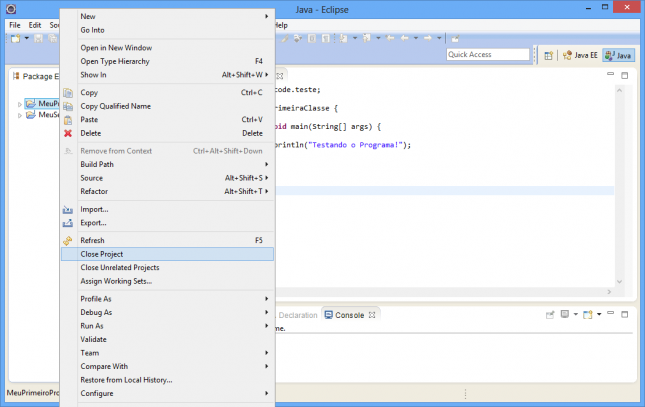Image resolution: width=645 pixels, height=407 pixels.
Task: Open the Edit menu
Action: click(x=35, y=25)
